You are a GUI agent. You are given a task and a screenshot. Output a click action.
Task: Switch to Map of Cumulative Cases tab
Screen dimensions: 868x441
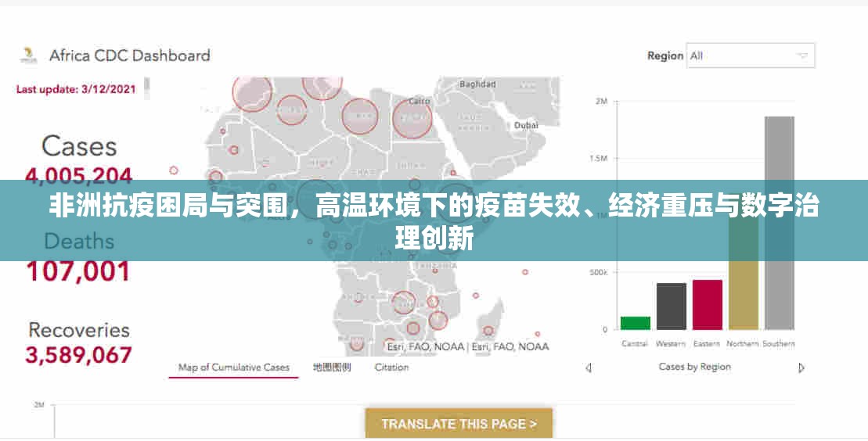click(x=233, y=367)
